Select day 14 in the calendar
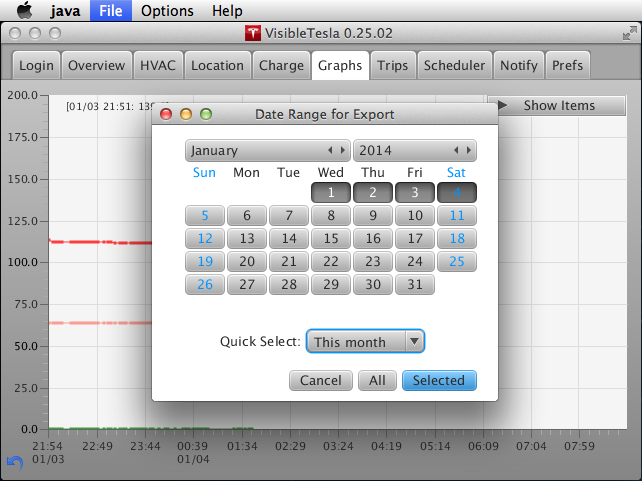The height and width of the screenshot is (481, 642). click(289, 238)
